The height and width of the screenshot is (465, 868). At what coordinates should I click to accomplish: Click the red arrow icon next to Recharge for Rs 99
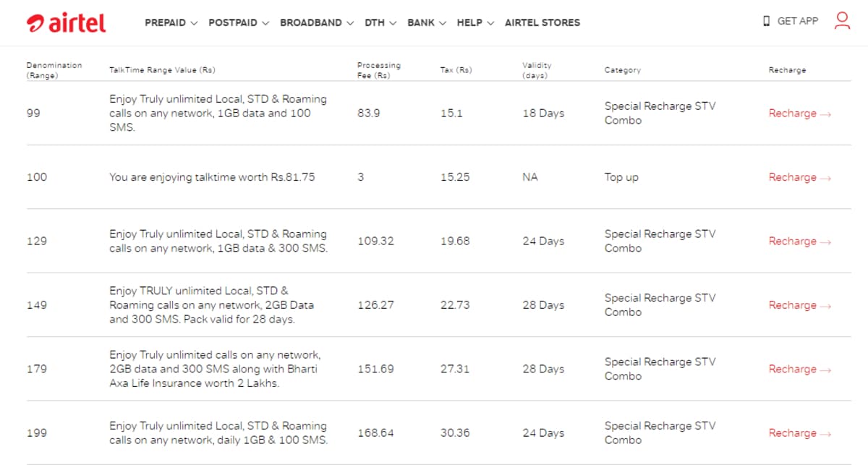point(825,114)
